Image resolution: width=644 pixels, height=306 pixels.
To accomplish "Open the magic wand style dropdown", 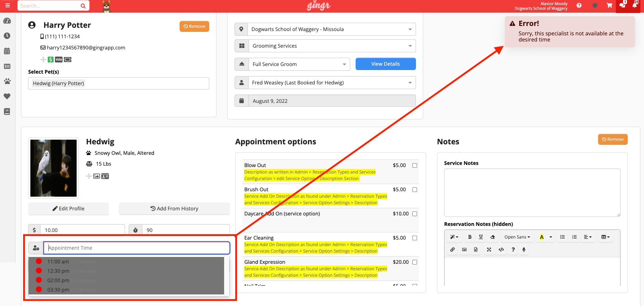I will 454,237.
